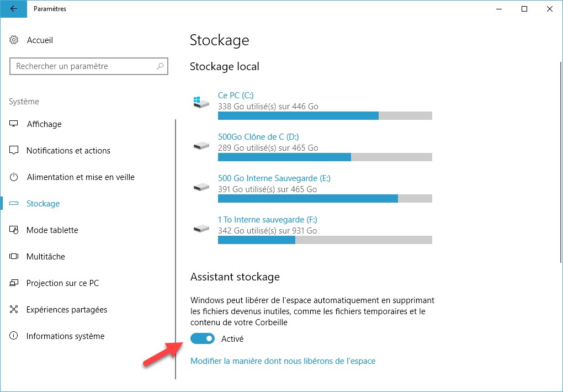Click the back arrow in title bar

[x=13, y=9]
